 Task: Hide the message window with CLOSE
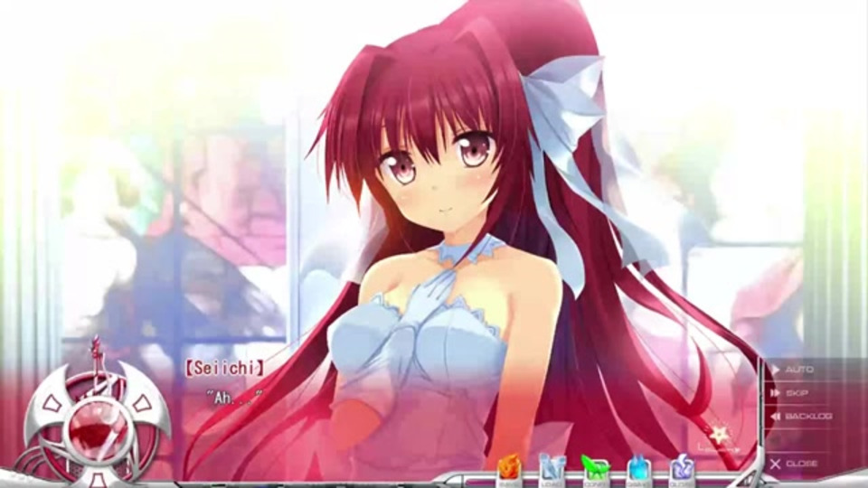pyautogui.click(x=794, y=464)
